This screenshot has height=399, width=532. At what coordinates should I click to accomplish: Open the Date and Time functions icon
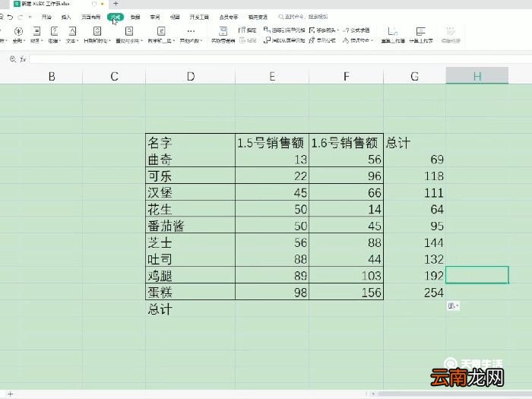pos(97,32)
